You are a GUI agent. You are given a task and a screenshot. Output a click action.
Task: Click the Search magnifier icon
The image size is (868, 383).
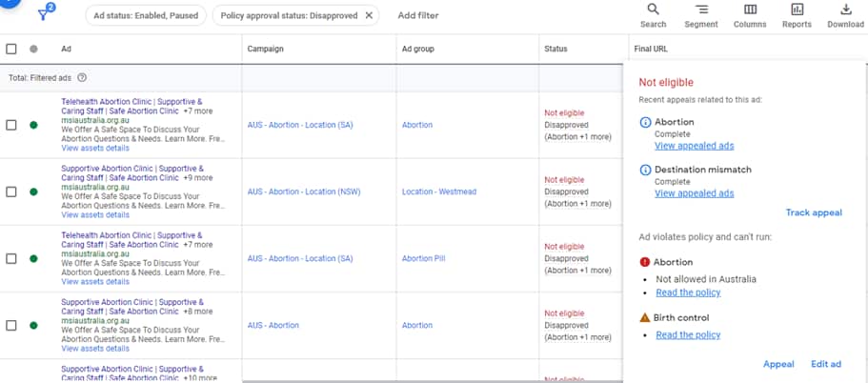click(x=653, y=10)
